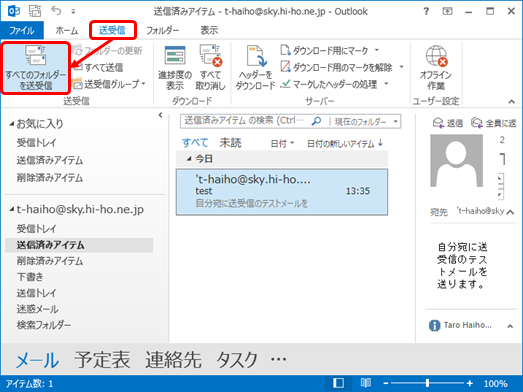Click the Outlook app icon in title bar
This screenshot has height=392, width=523.
(x=14, y=11)
